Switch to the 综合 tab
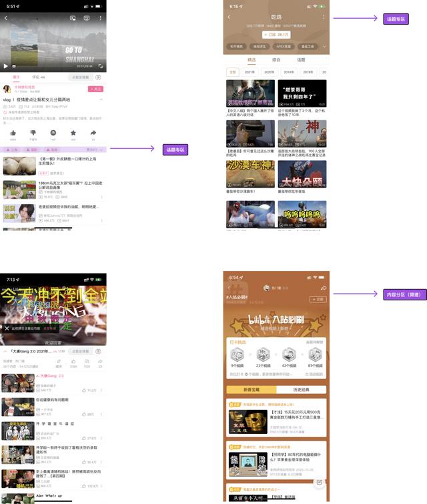Image resolution: width=427 pixels, height=504 pixels. click(276, 59)
